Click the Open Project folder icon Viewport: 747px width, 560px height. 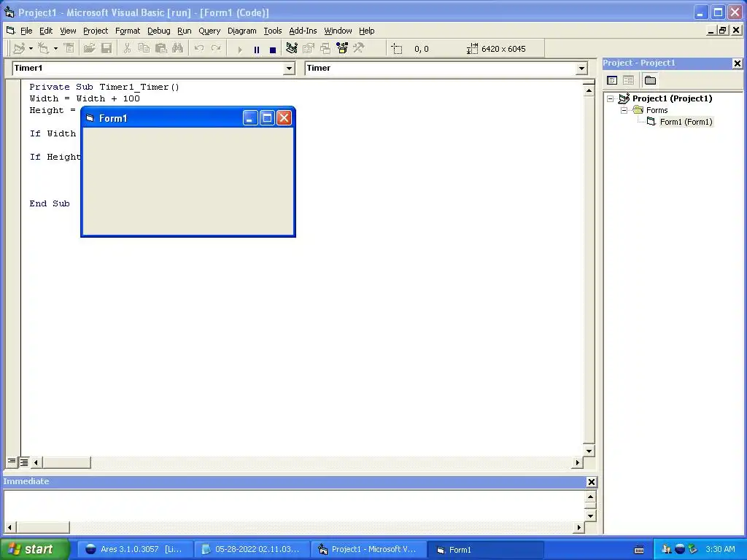[x=89, y=48]
